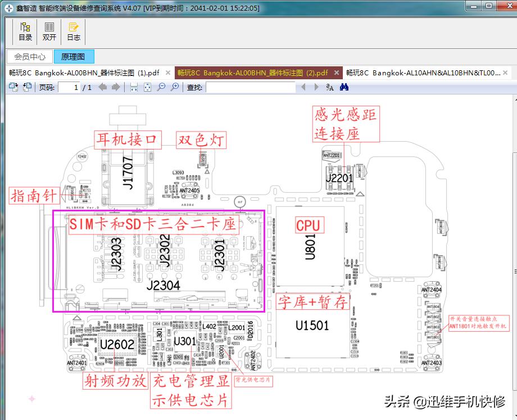
Task: Click the fit-to-width icon
Action: pos(133,87)
